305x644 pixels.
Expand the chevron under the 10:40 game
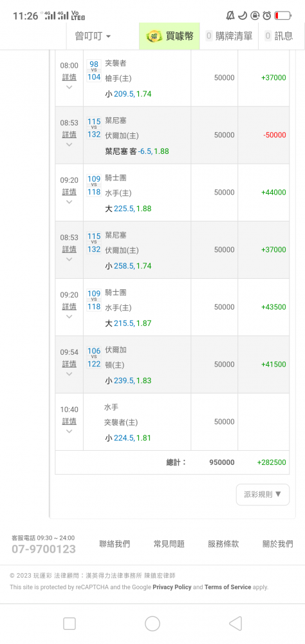(69, 431)
